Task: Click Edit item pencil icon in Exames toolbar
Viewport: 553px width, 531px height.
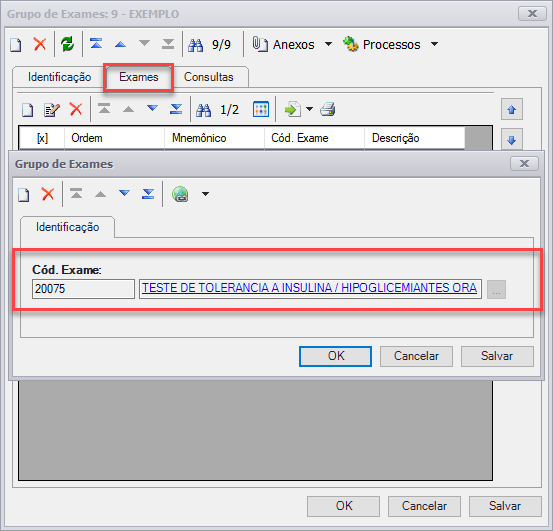Action: coord(51,110)
